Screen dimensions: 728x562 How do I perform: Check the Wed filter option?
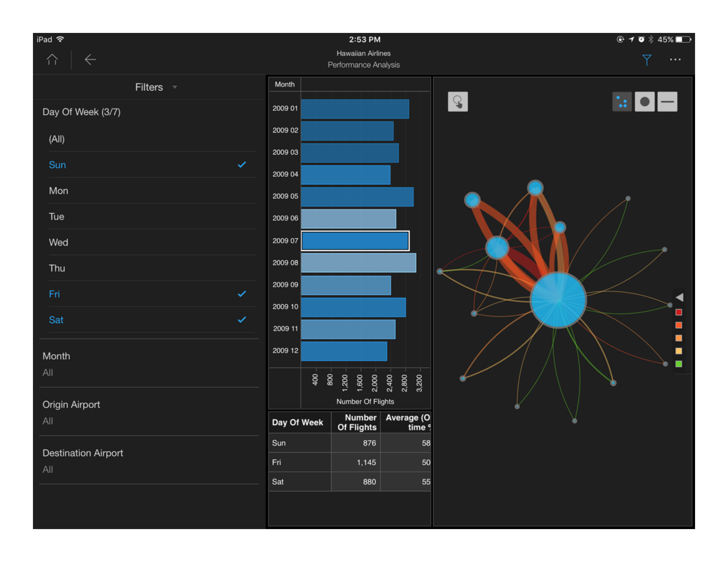click(x=152, y=242)
